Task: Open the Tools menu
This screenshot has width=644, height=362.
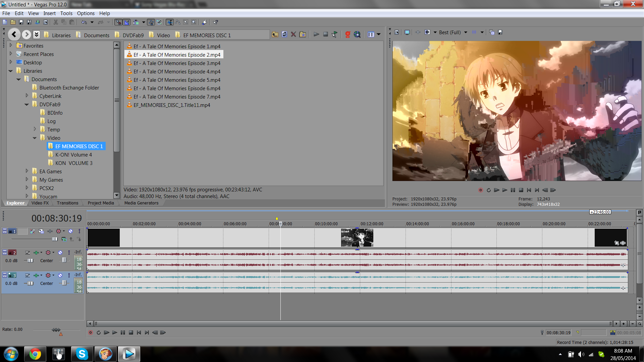Action: tap(66, 13)
